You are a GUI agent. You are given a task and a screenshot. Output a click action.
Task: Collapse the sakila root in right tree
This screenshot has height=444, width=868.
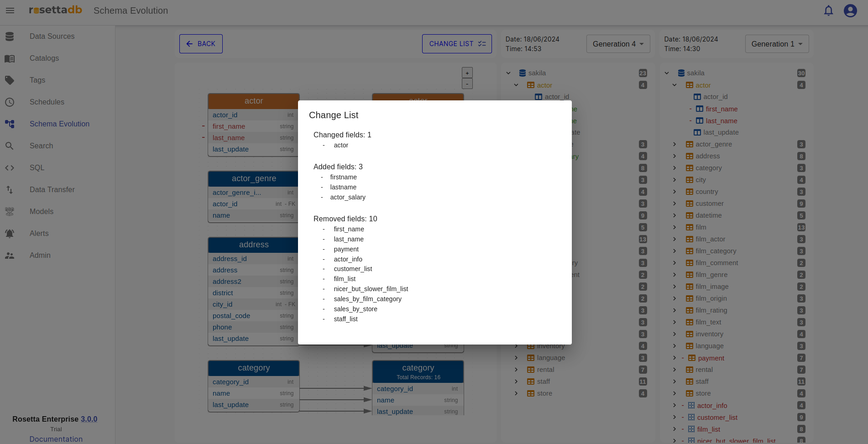pyautogui.click(x=667, y=73)
